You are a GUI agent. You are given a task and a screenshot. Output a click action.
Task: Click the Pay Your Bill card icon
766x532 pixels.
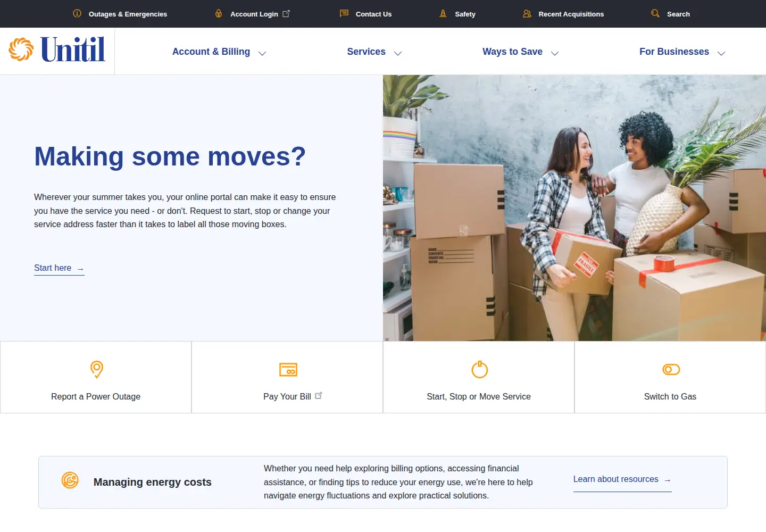(288, 369)
